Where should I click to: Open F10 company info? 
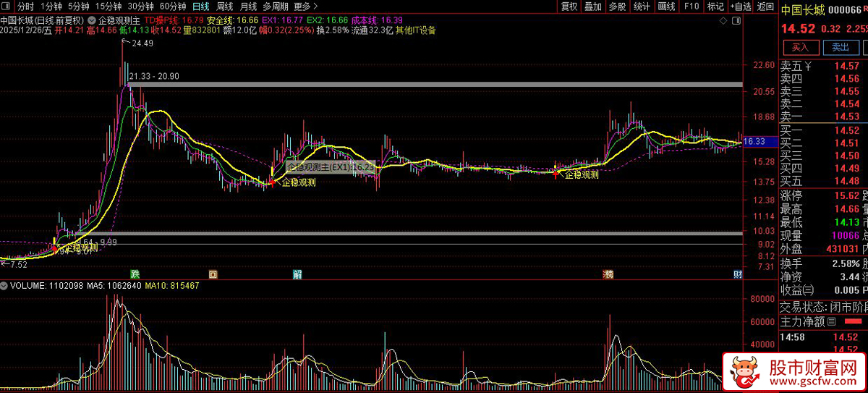pos(691,7)
